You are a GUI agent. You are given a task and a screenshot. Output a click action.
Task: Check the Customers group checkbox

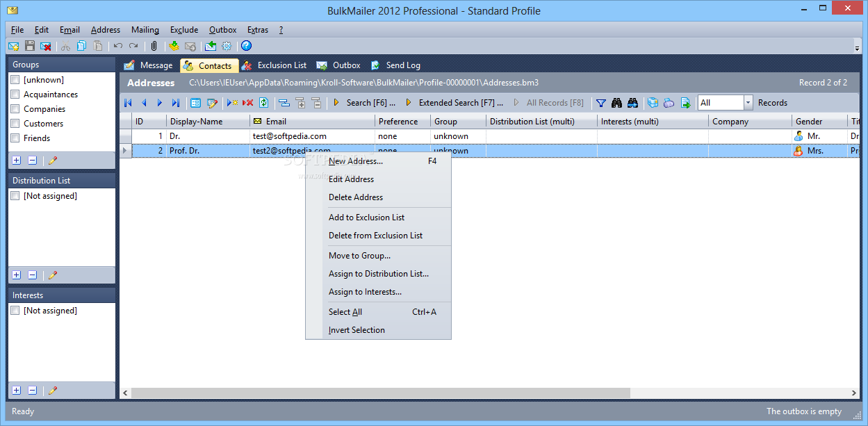pos(15,124)
